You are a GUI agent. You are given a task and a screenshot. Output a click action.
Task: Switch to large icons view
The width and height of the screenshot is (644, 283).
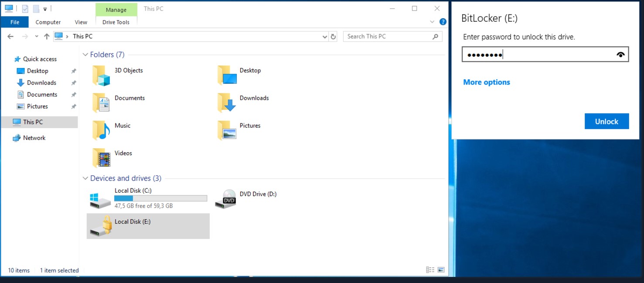441,270
